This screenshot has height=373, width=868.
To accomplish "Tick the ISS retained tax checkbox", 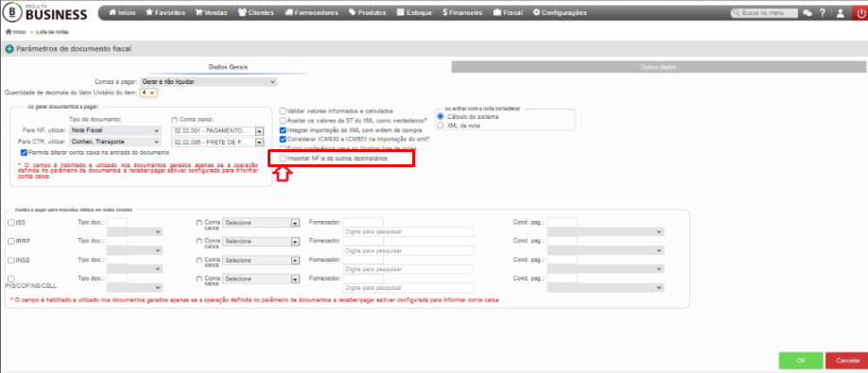I will 11,223.
